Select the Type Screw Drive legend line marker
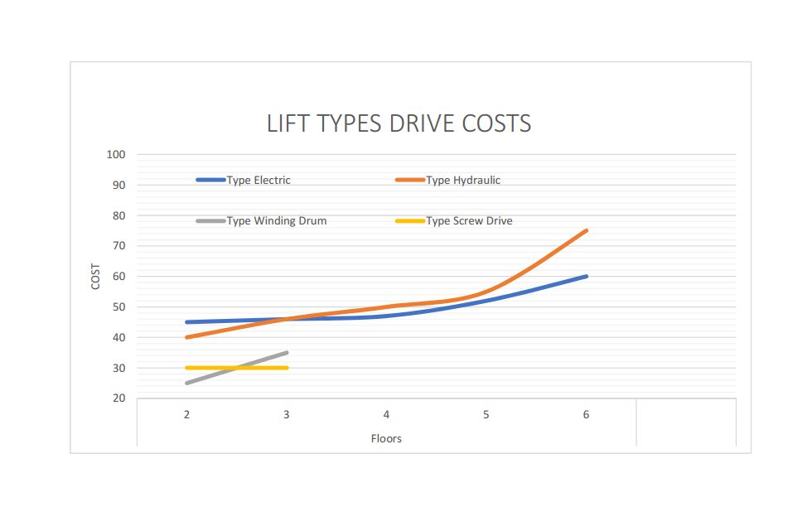812x526 pixels. 409,220
